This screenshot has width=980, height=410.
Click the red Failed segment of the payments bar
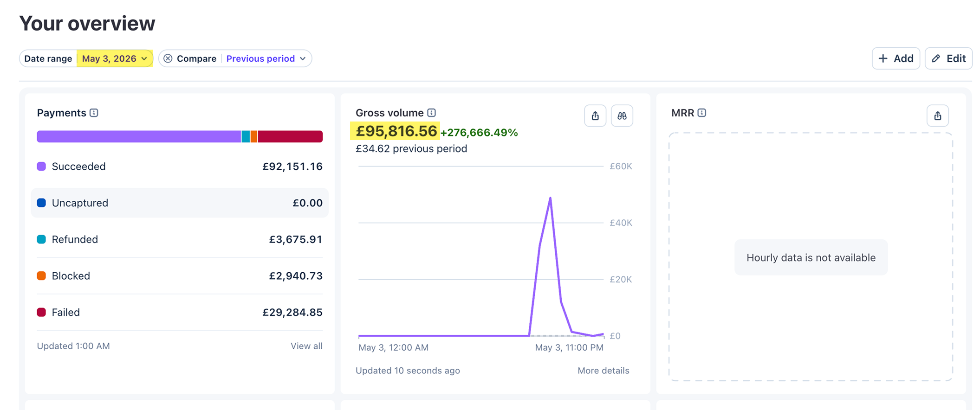click(290, 136)
